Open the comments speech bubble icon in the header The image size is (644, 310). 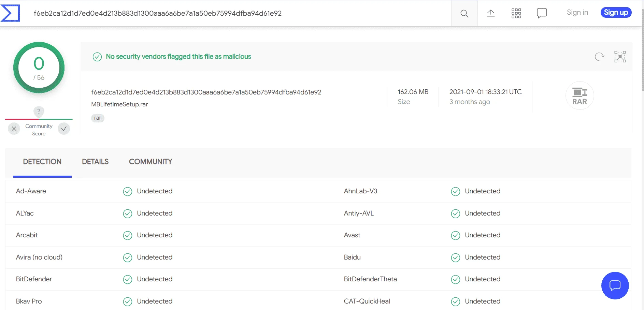pos(542,13)
